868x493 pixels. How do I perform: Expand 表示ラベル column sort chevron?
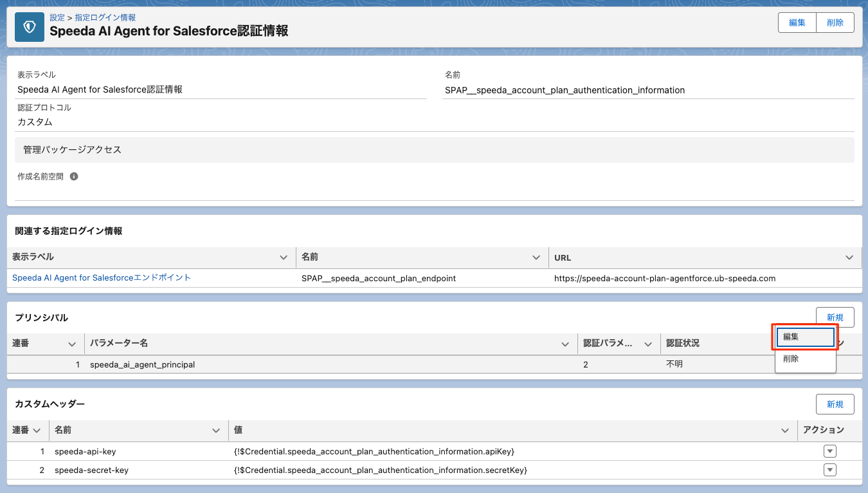(x=284, y=257)
